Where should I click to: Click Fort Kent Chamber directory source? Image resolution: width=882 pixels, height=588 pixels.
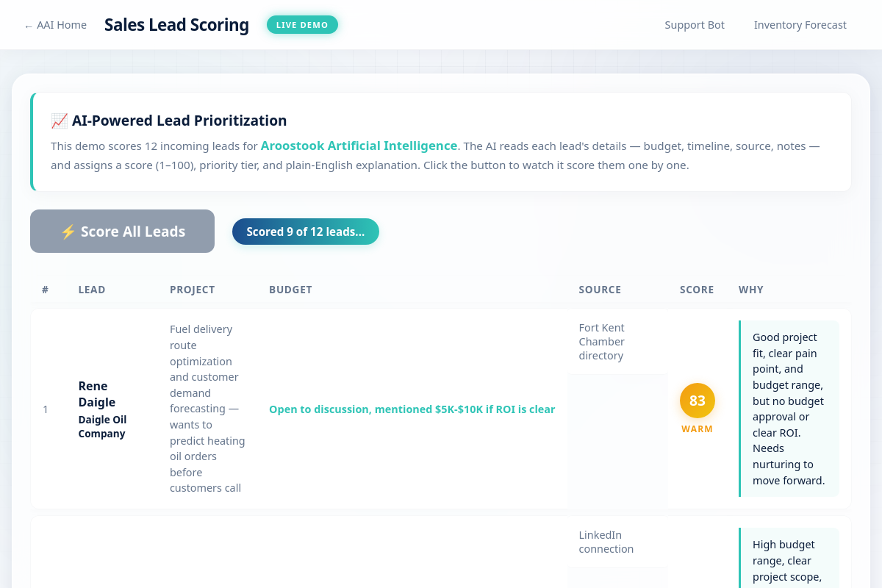tap(601, 342)
